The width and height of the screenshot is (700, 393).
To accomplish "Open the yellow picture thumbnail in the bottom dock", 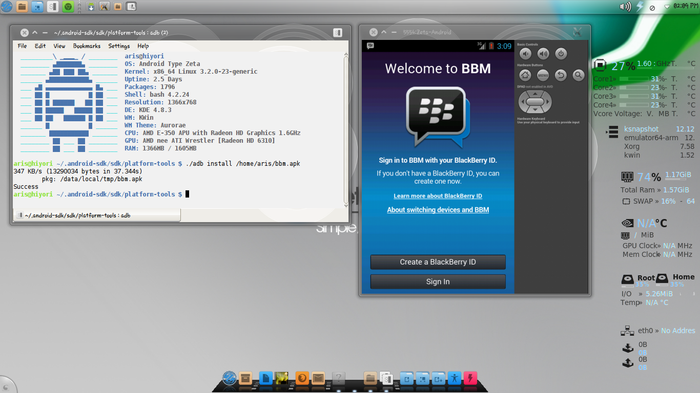I will pyautogui.click(x=282, y=378).
